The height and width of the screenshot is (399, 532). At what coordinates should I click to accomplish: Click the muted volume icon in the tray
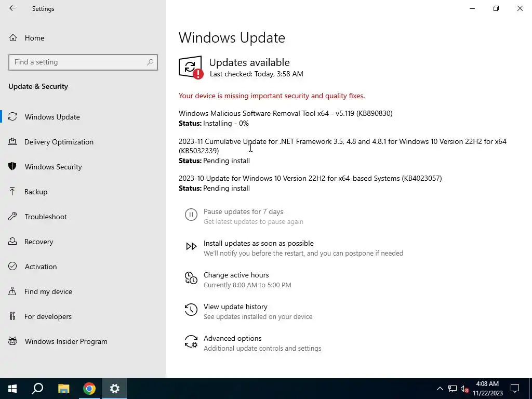464,389
